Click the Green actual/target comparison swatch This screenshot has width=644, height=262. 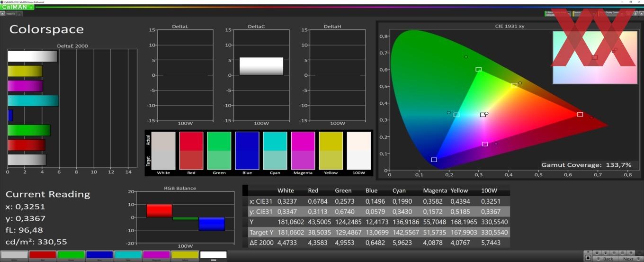pyautogui.click(x=219, y=151)
